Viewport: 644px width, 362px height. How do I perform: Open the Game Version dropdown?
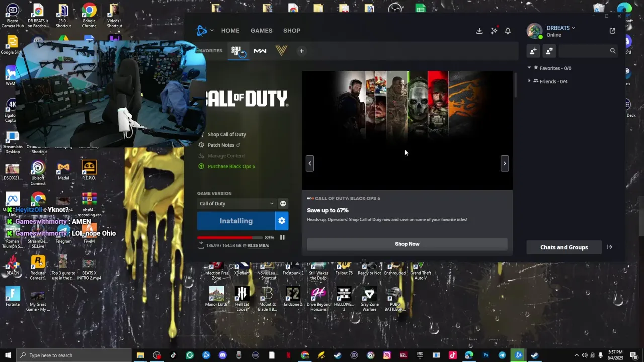(x=236, y=204)
